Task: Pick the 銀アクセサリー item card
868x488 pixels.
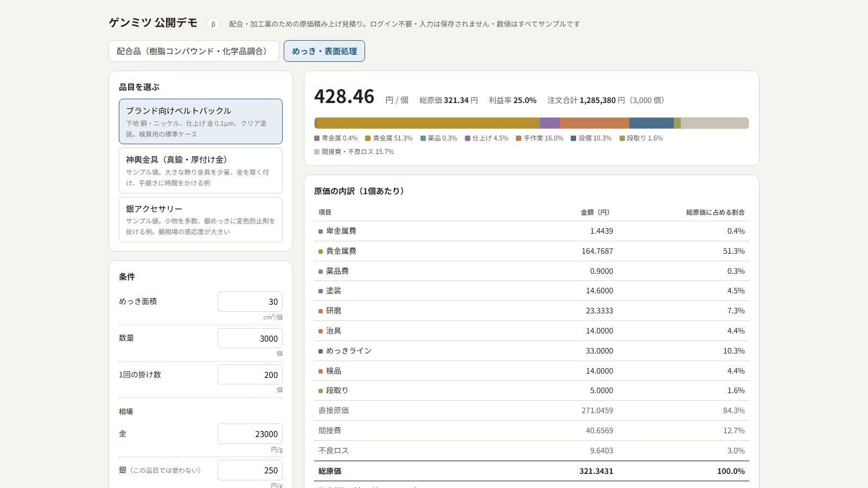Action: (x=201, y=220)
